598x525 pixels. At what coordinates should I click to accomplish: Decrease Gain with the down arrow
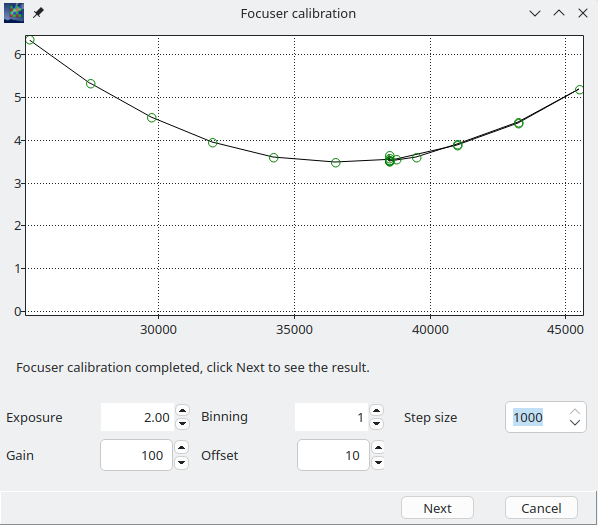pyautogui.click(x=182, y=462)
